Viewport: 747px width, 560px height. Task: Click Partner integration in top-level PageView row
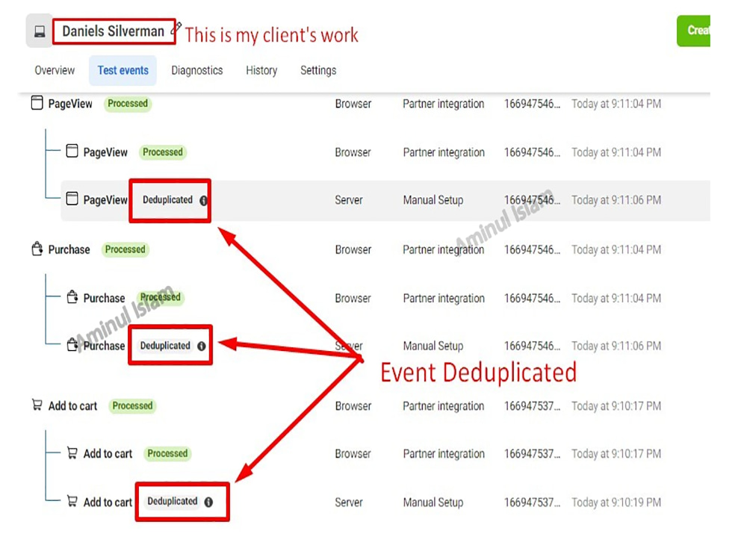[x=444, y=104]
